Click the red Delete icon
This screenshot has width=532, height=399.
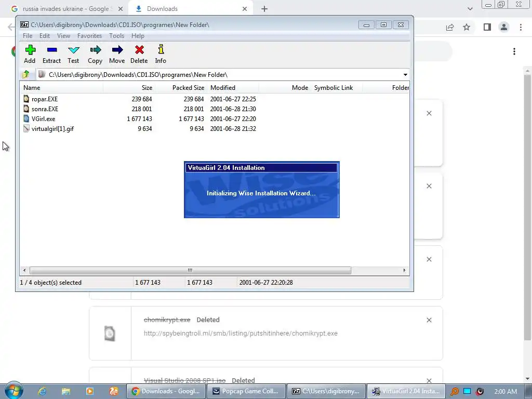click(139, 50)
